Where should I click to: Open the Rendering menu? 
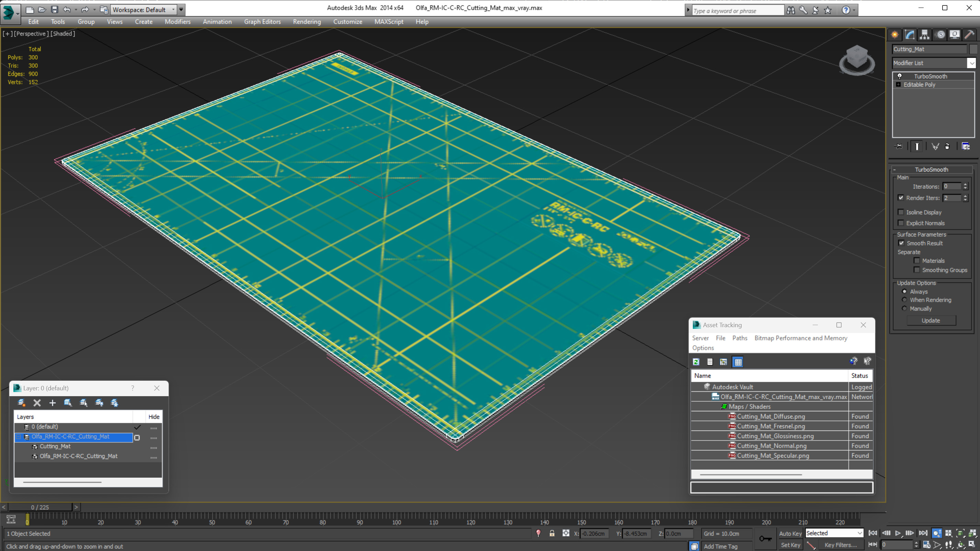tap(307, 22)
